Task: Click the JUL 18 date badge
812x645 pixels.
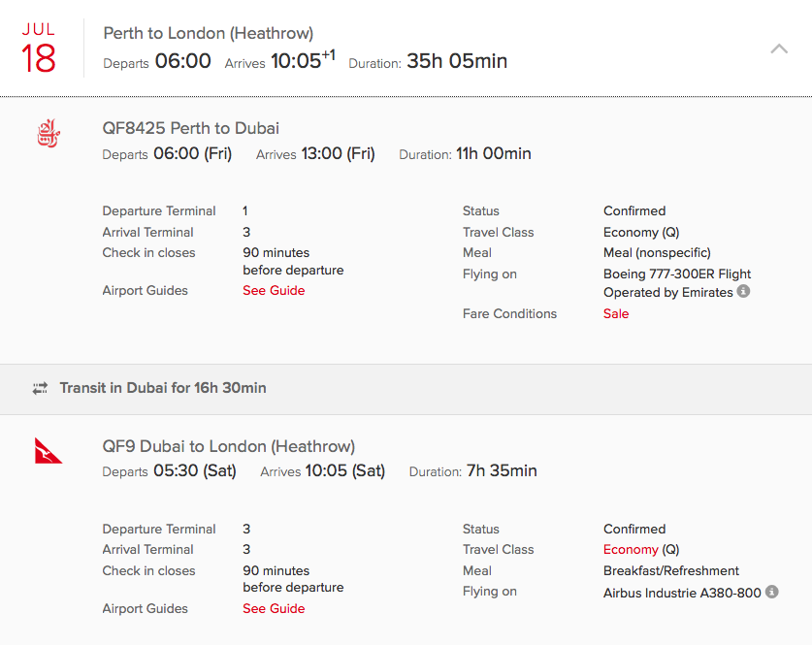Action: [39, 48]
